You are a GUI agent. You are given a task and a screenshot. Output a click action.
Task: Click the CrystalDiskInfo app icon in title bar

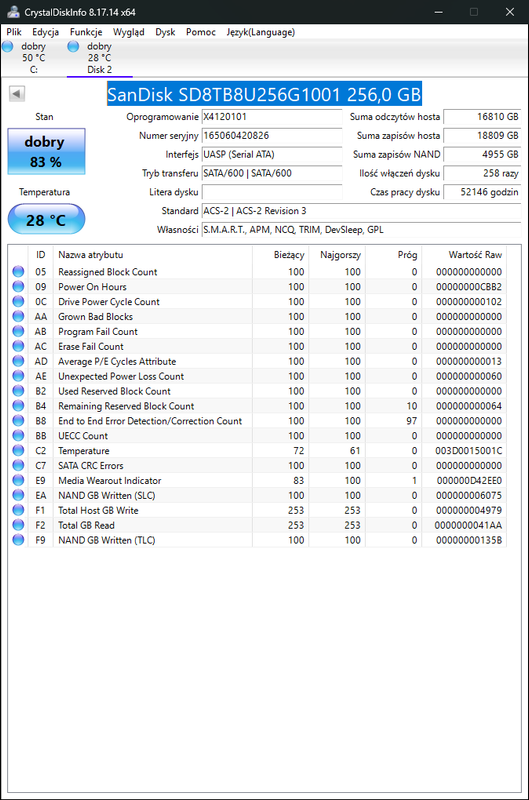(x=13, y=11)
